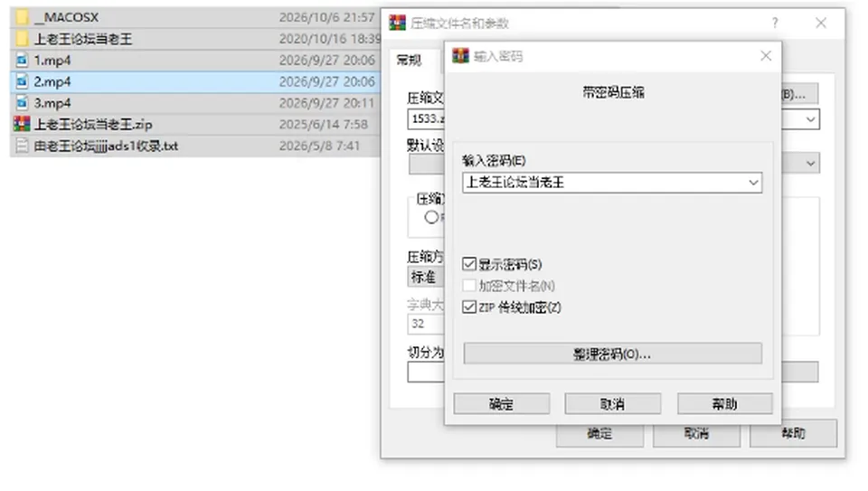Close the 压缩文件名和参数 window
The height and width of the screenshot is (491, 868).
coord(821,23)
